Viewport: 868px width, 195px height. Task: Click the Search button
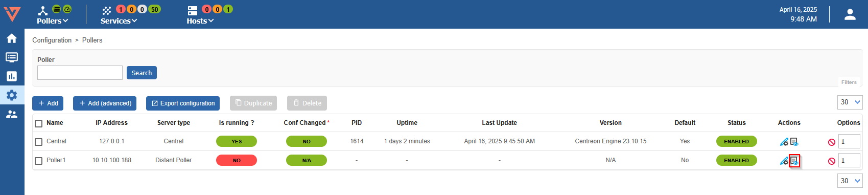pyautogui.click(x=142, y=73)
